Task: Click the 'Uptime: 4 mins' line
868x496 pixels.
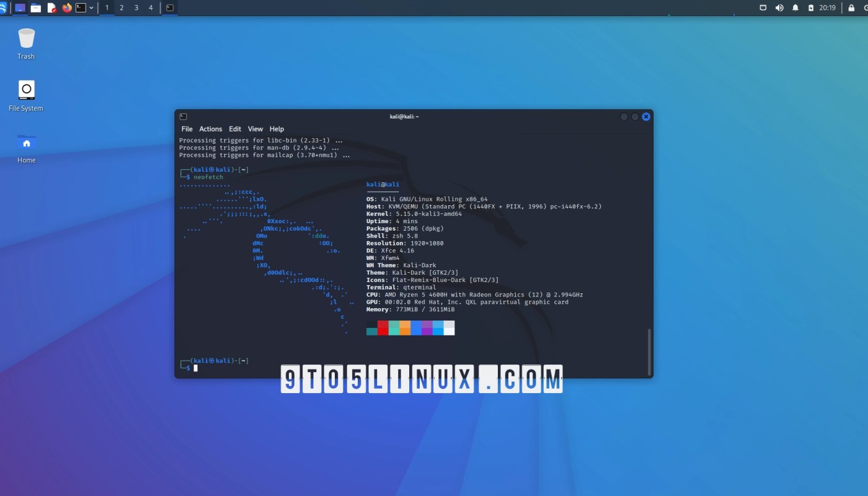Action: [x=392, y=221]
